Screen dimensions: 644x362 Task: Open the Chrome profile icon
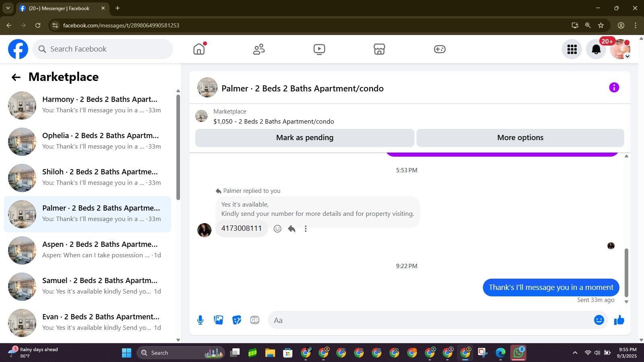[621, 25]
